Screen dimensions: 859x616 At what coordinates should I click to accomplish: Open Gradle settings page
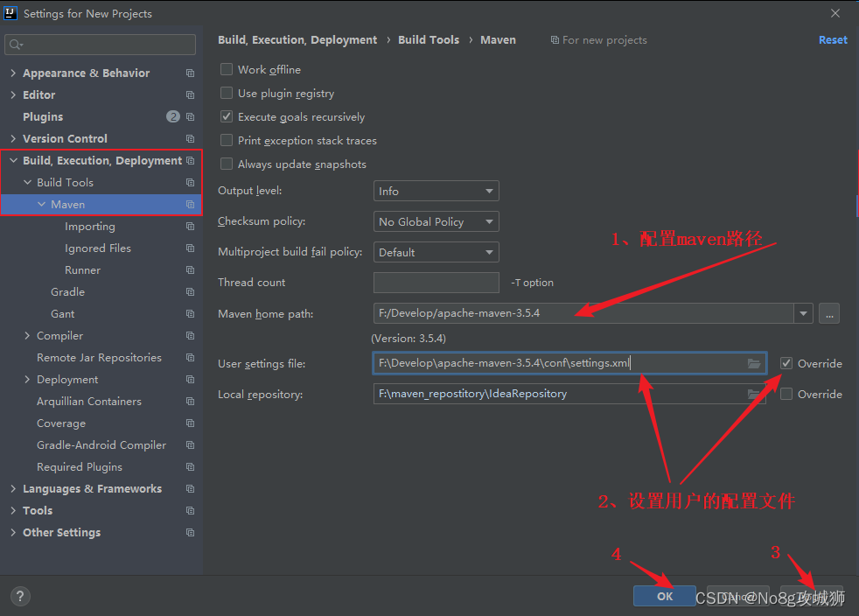[x=68, y=292]
